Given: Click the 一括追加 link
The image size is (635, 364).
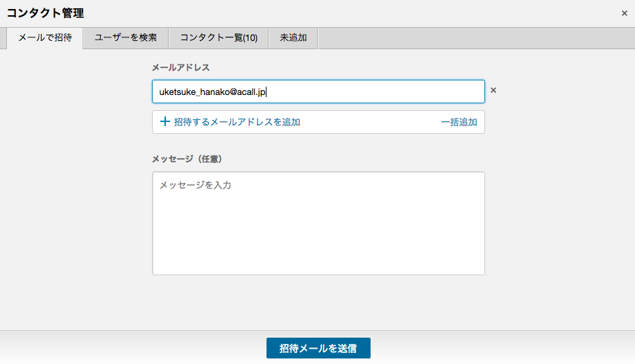Looking at the screenshot, I should (x=459, y=122).
